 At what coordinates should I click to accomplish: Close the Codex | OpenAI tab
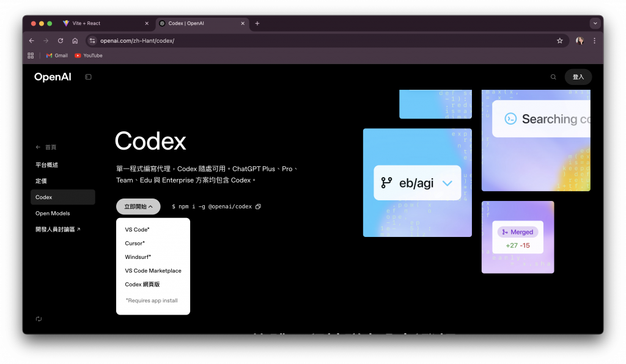(243, 24)
